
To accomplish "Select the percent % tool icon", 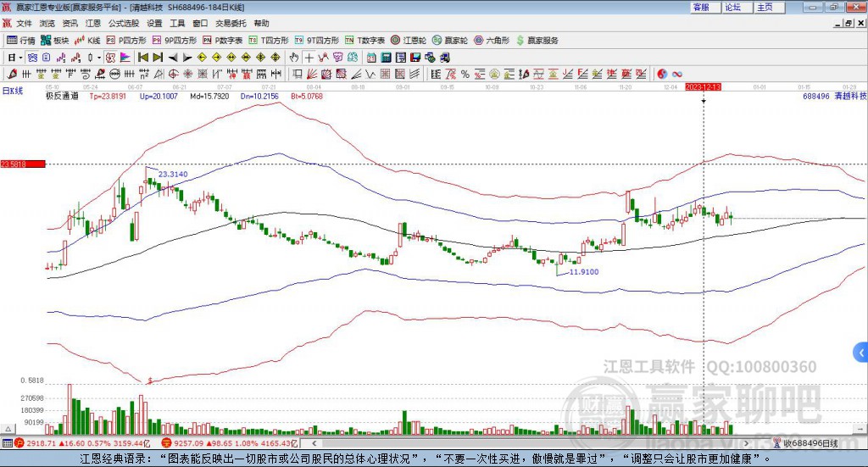I will pyautogui.click(x=465, y=74).
